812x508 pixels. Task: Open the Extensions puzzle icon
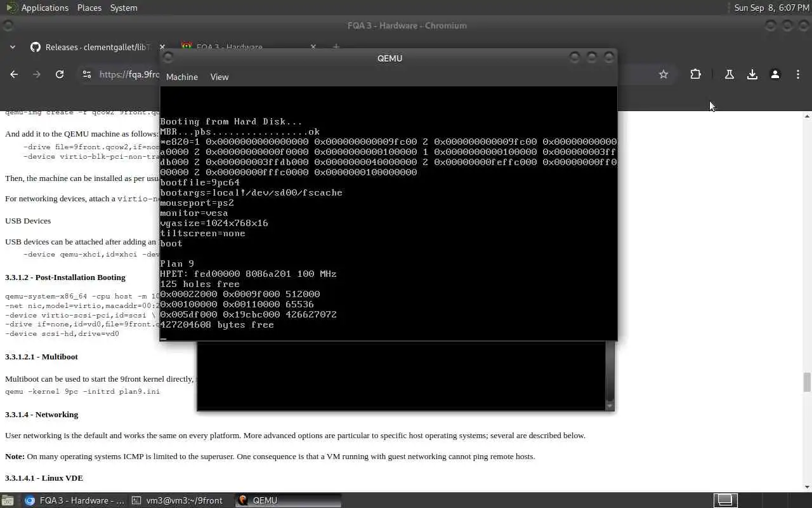695,74
